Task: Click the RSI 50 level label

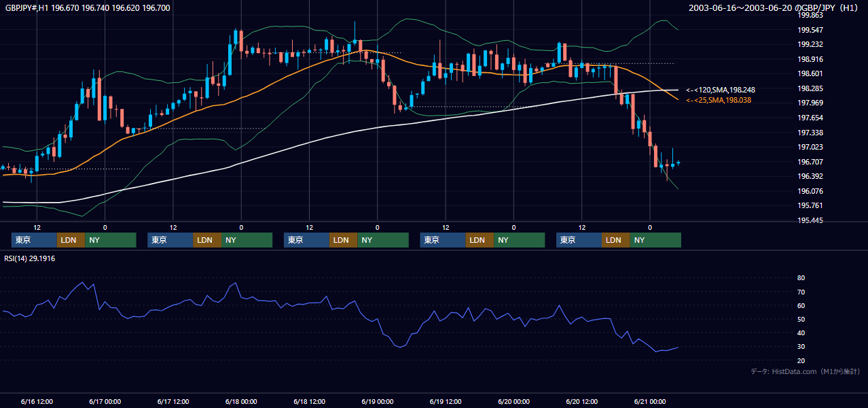Action: [x=801, y=320]
